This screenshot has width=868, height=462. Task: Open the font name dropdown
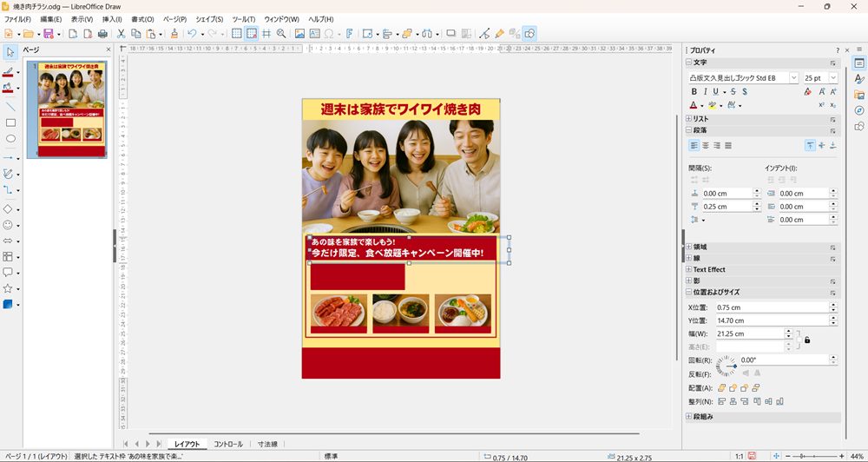pos(793,78)
